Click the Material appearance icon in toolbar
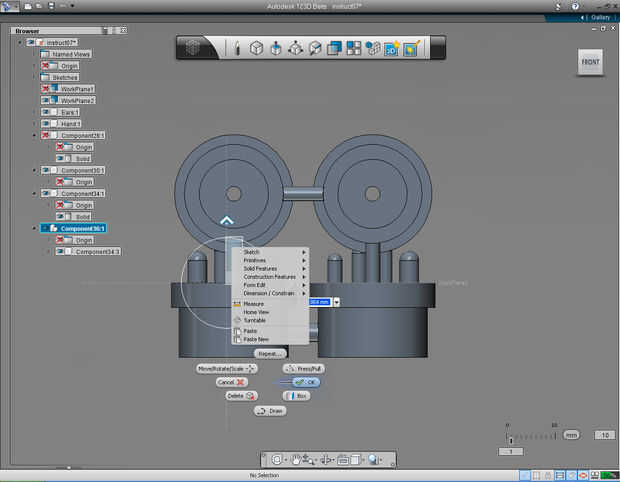This screenshot has height=482, width=620. click(410, 48)
